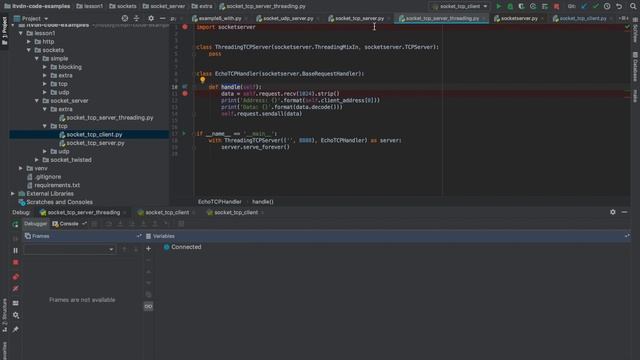Click the Profile run icon
This screenshot has width=640, height=360.
pyautogui.click(x=533, y=6)
